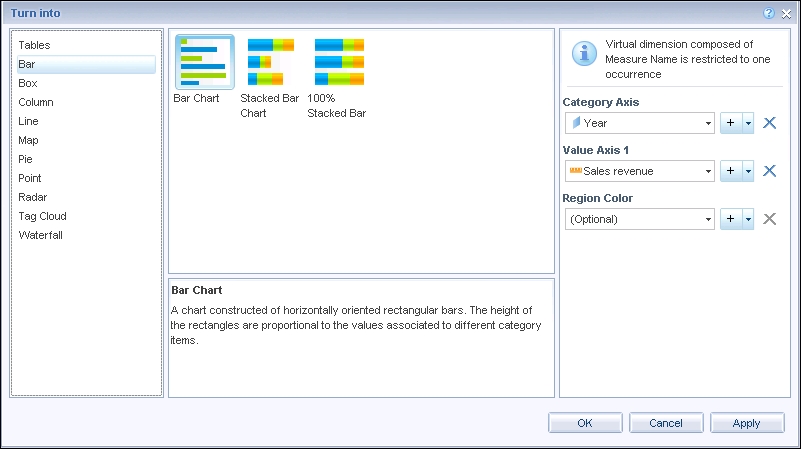Click the Region Color remove X icon
801x449 pixels.
[770, 219]
